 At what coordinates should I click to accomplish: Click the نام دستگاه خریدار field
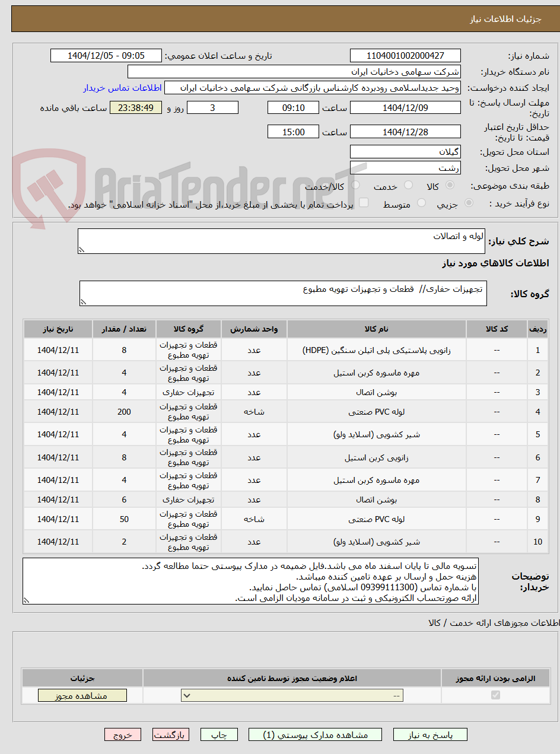coord(294,72)
